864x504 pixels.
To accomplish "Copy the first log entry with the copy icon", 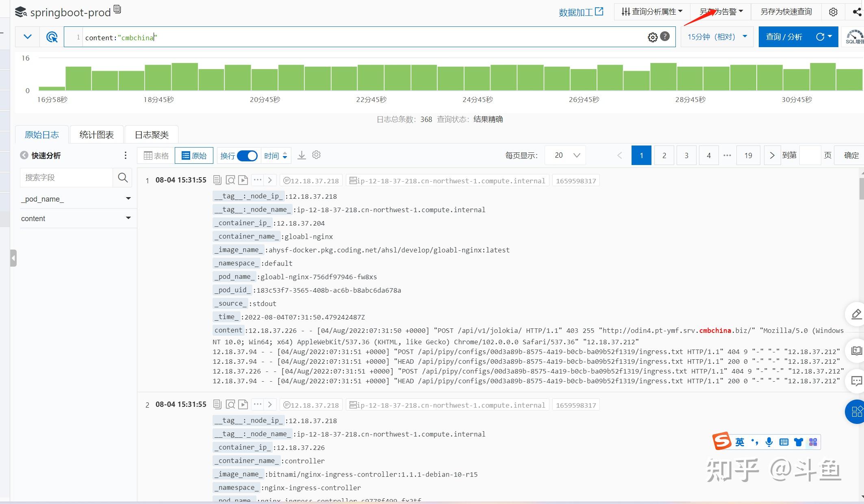I will click(x=217, y=180).
